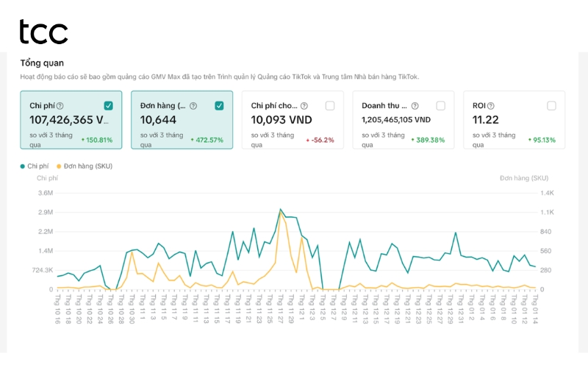Click the Thg 10 30 date axis label

click(132, 309)
